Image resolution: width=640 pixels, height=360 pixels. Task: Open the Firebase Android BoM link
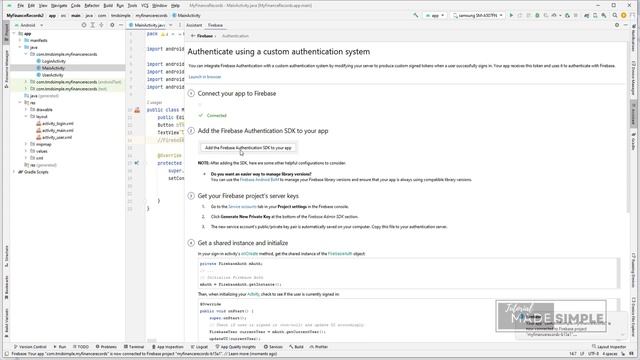(260, 180)
